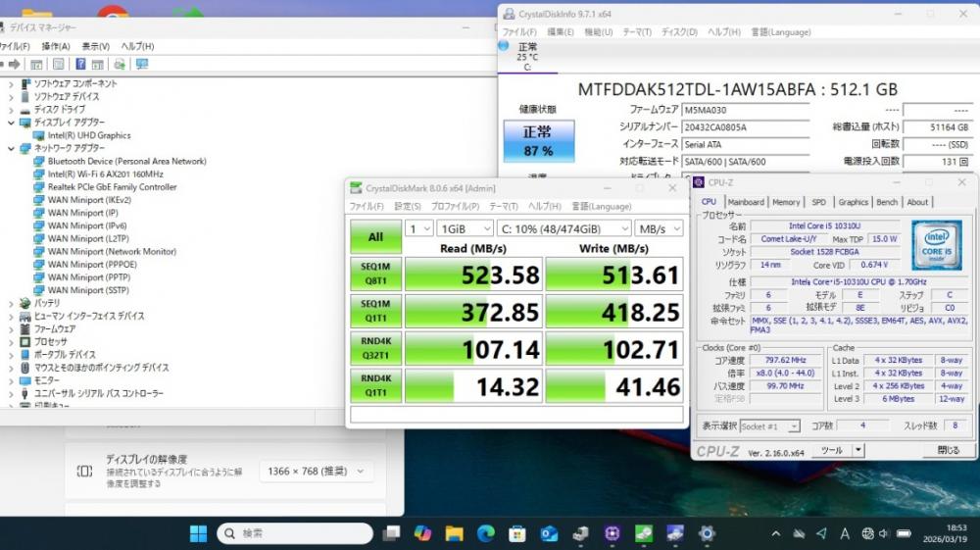The image size is (980, 550).
Task: Open File Explorer from the taskbar
Action: click(x=455, y=533)
